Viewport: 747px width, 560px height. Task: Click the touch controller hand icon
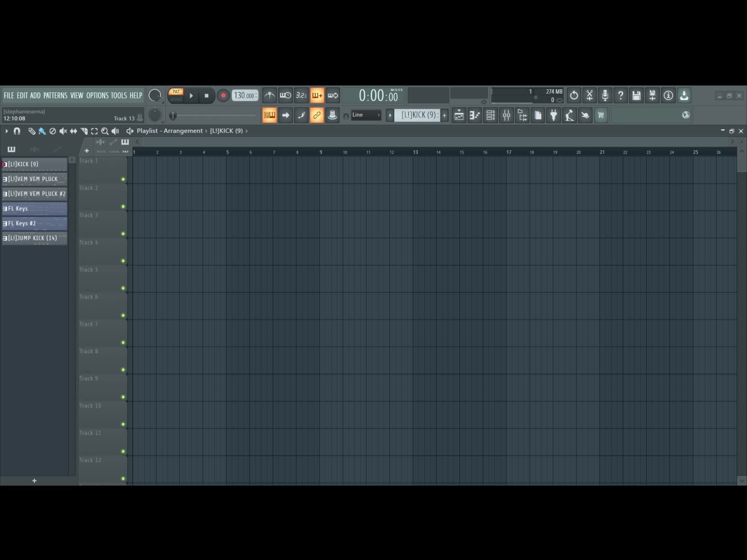point(585,115)
